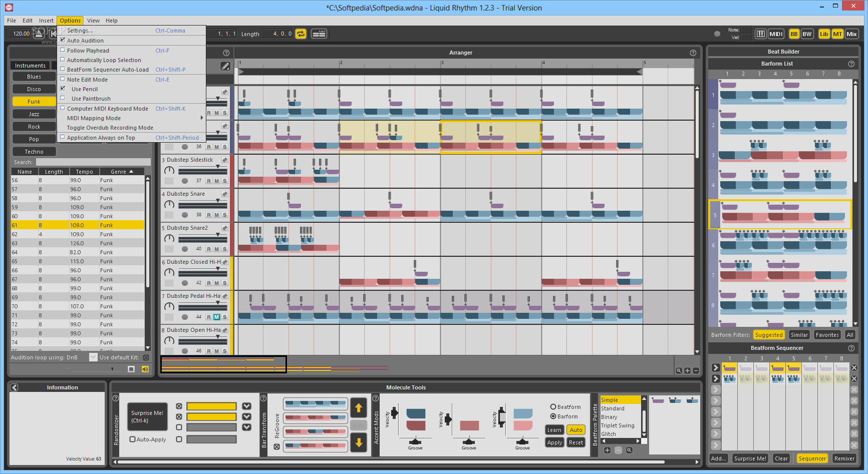Solo the Dubstep Sidestick track (S)
Viewport: 868px width, 474px height.
pyautogui.click(x=224, y=181)
